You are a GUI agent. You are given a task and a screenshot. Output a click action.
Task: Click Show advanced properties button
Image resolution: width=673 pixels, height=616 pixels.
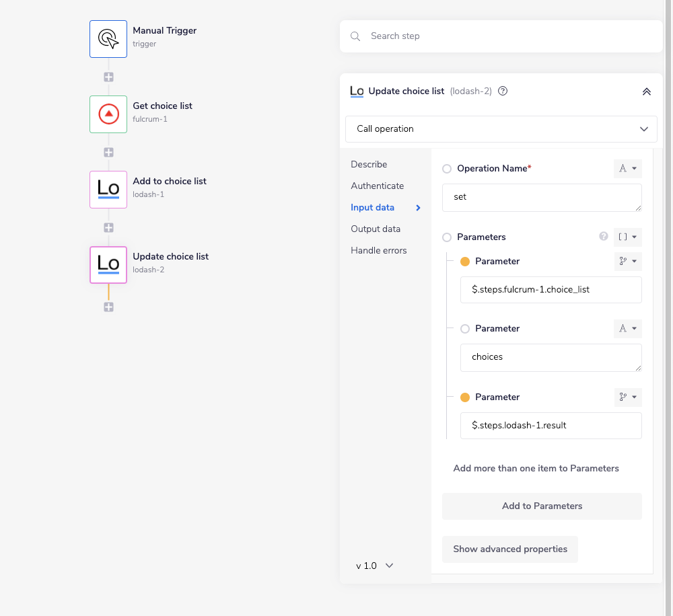pyautogui.click(x=509, y=549)
